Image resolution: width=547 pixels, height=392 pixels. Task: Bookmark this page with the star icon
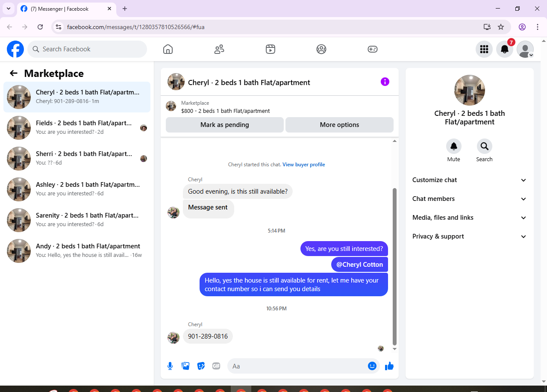point(501,27)
